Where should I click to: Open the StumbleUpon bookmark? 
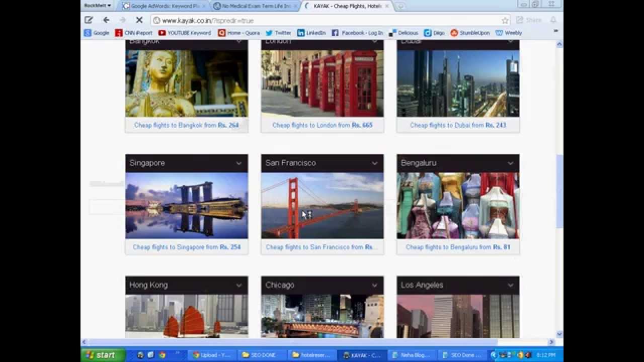(470, 33)
